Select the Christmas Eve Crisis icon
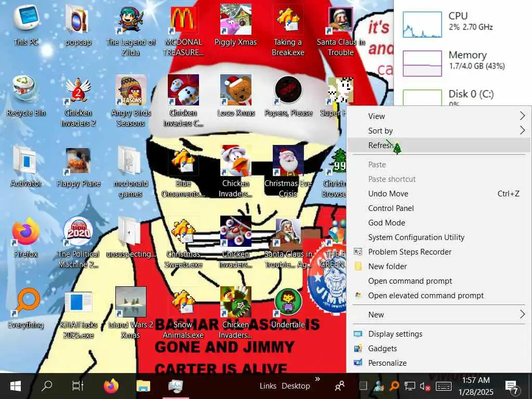 288,172
